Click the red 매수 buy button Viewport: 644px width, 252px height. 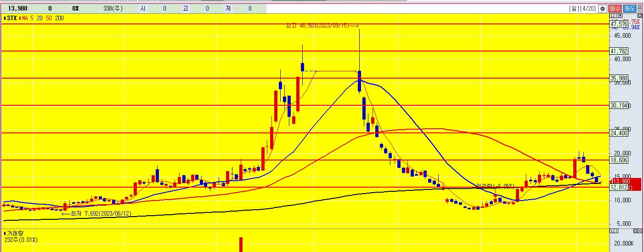point(615,8)
